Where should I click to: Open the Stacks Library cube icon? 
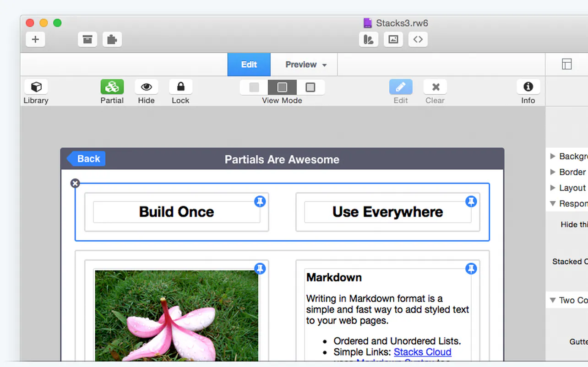(36, 86)
